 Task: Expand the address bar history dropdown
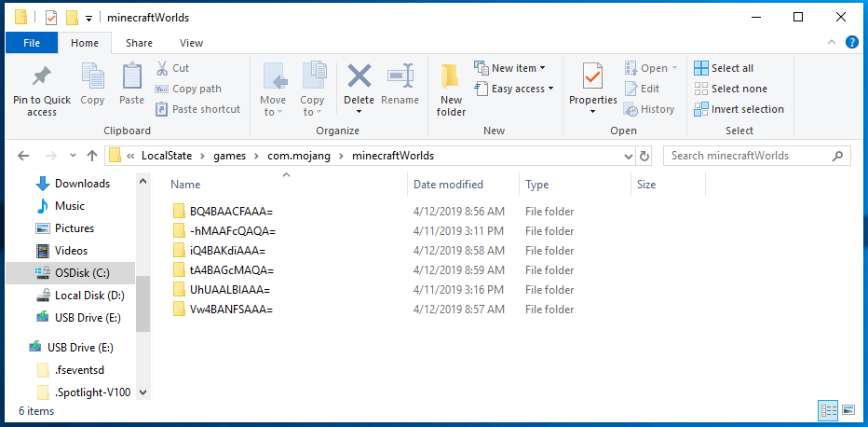629,157
